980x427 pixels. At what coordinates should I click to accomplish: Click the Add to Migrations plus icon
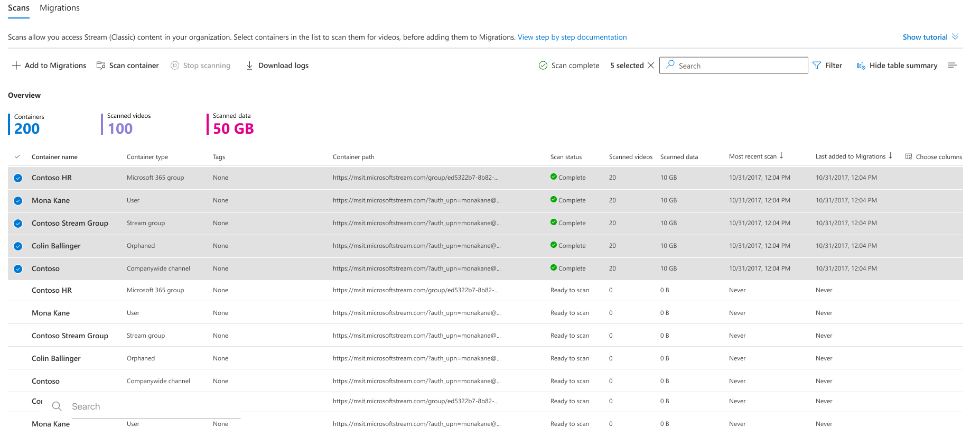coord(16,66)
